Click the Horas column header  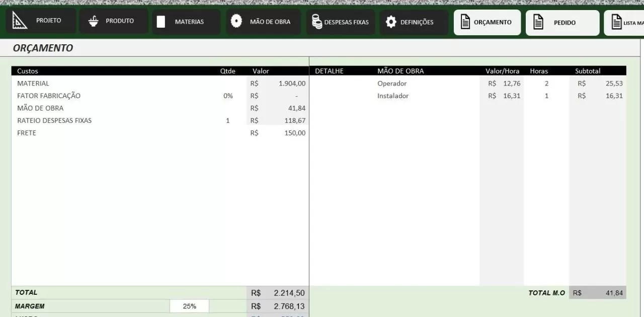click(539, 71)
